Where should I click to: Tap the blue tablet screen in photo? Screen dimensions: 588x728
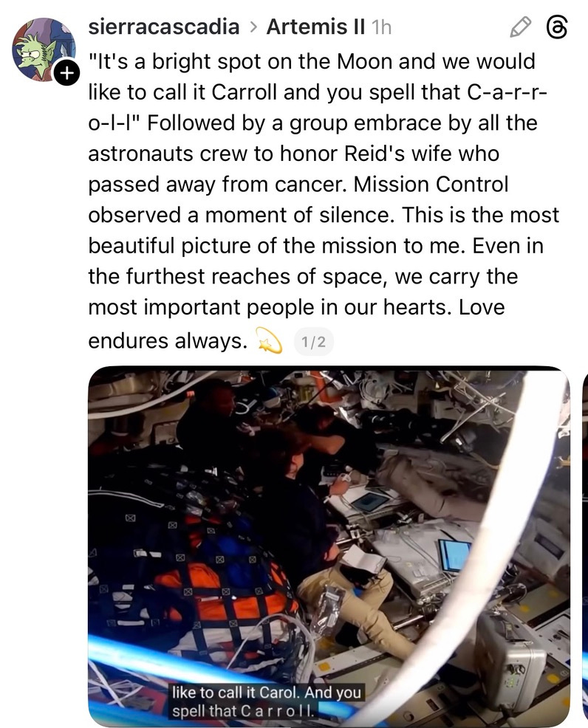pyautogui.click(x=454, y=555)
